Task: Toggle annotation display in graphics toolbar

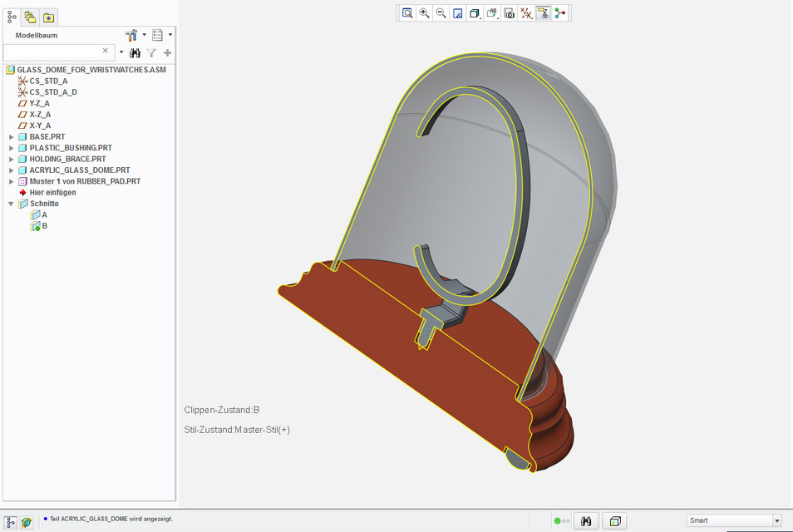Action: (x=492, y=13)
